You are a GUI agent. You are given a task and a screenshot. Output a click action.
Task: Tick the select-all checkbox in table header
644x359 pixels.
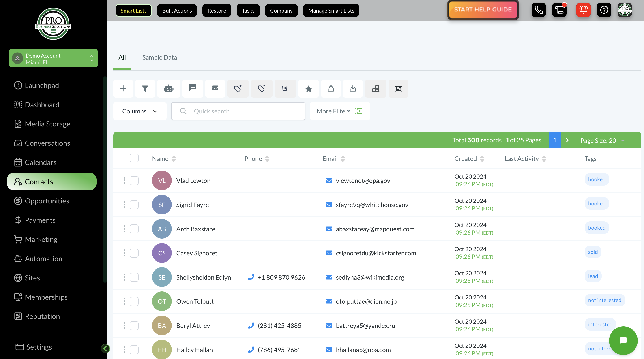coord(134,158)
